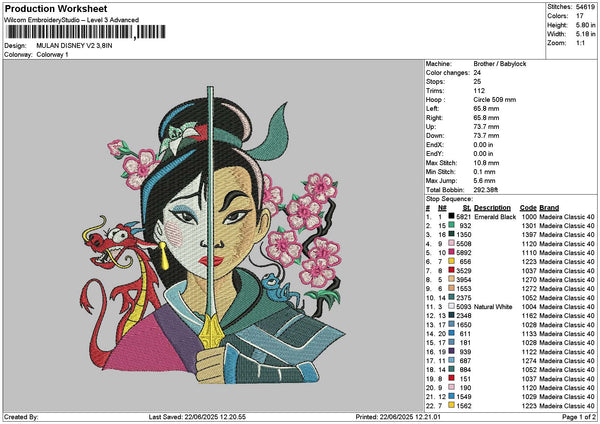Click the Created By: footer label
This screenshot has width=600, height=424.
(21, 417)
